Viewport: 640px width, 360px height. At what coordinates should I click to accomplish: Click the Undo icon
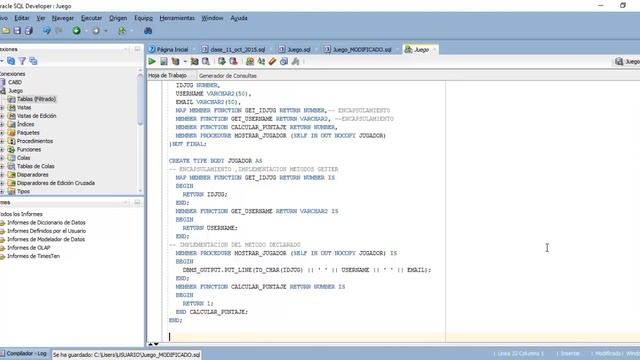pos(47,31)
